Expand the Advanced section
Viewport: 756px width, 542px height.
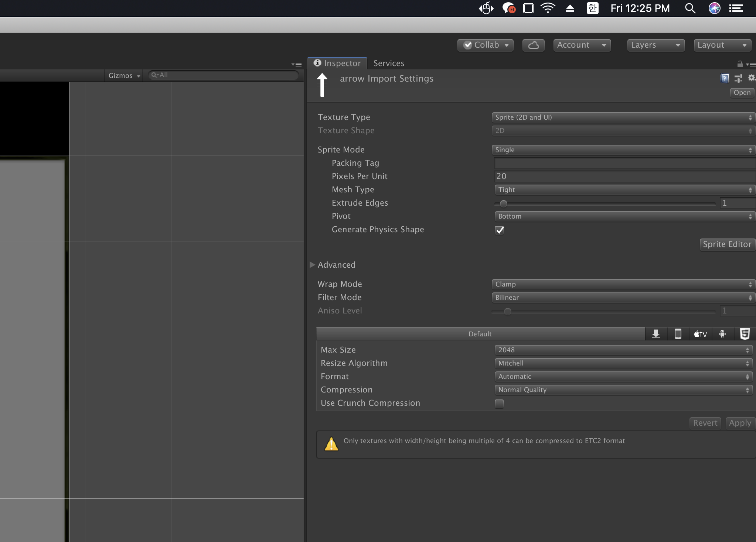coord(312,265)
